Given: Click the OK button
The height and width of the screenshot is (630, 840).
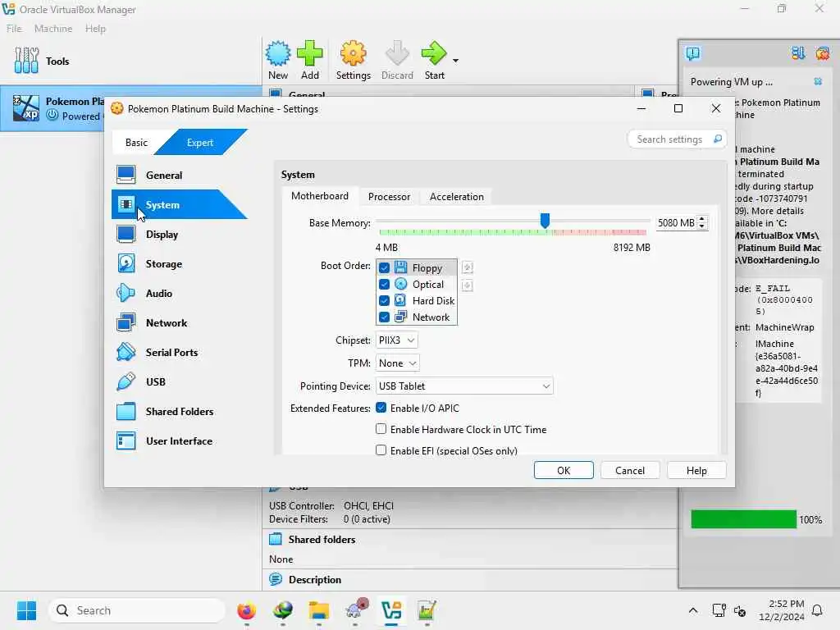Looking at the screenshot, I should [x=564, y=470].
